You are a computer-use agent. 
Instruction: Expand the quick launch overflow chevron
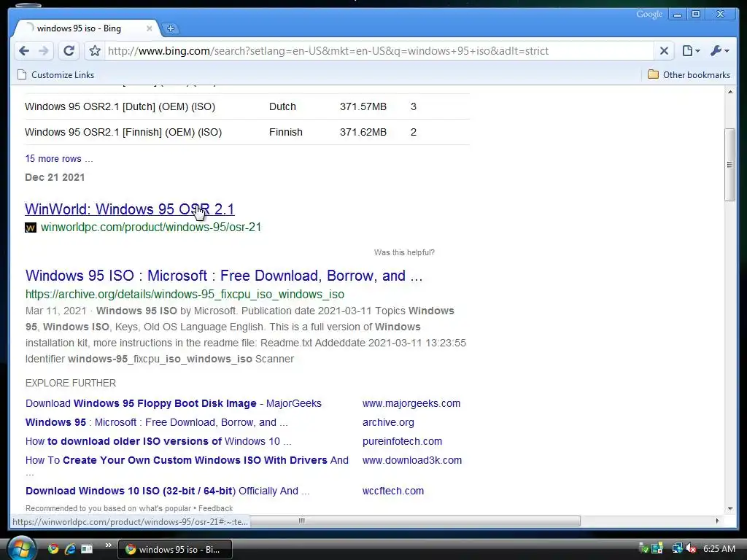108,545
